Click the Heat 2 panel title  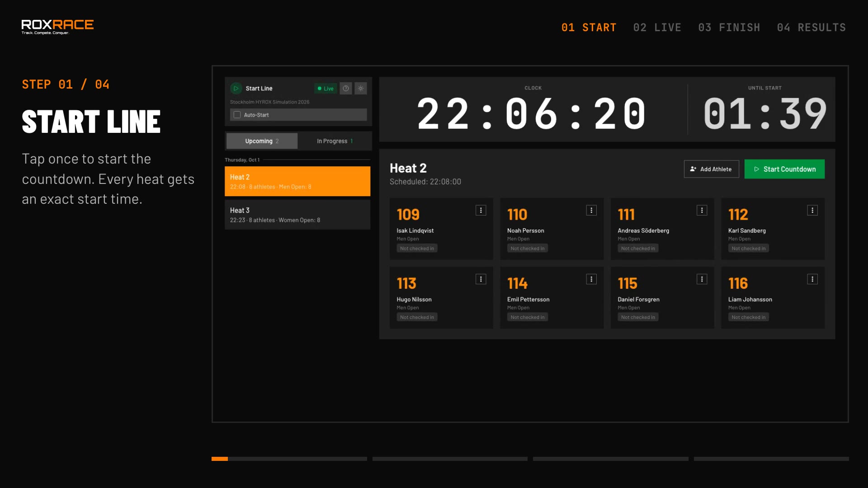coord(408,168)
